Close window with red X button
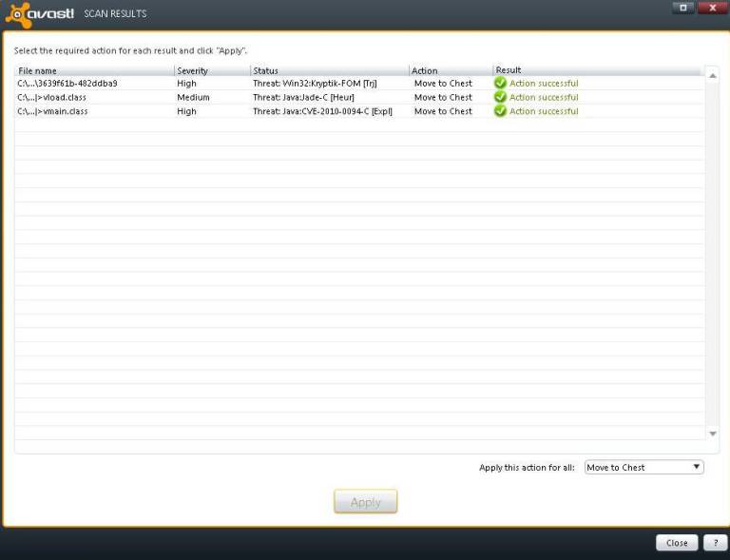Viewport: 730px width, 560px height. tap(713, 8)
